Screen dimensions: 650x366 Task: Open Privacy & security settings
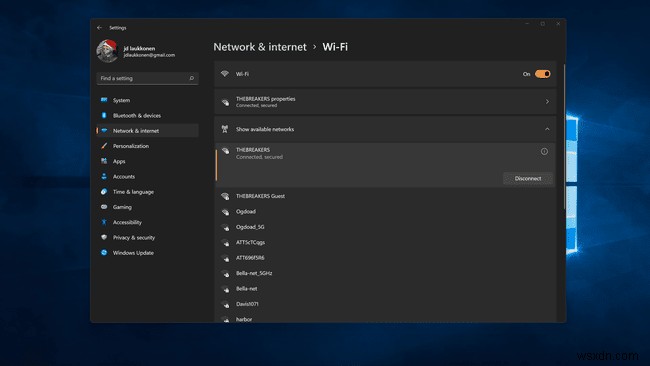click(x=148, y=238)
